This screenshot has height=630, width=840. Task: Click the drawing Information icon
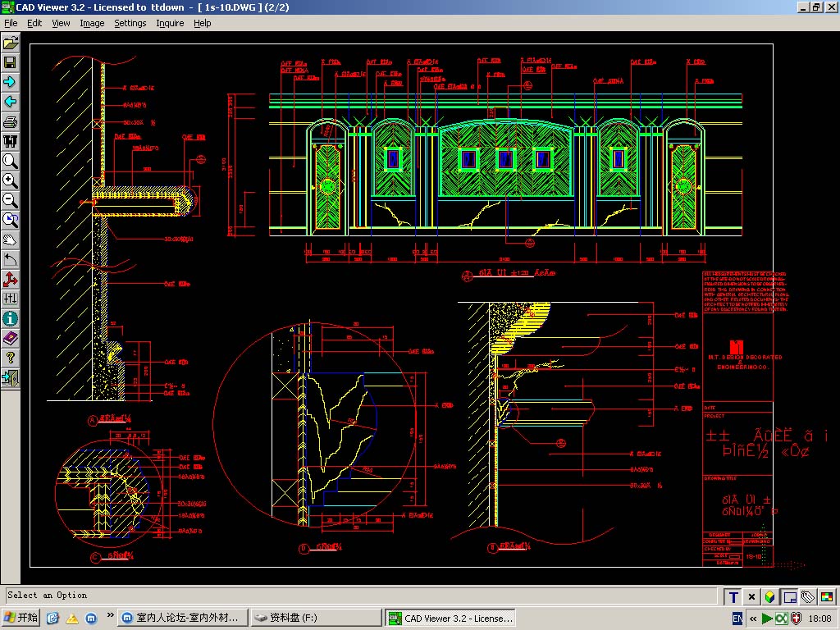(x=11, y=318)
